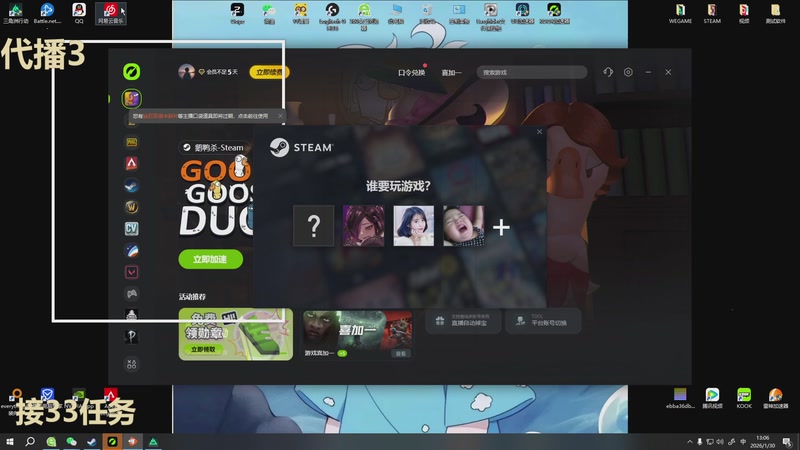This screenshot has width=800, height=450.
Task: Select the Apex Legends sidebar icon
Action: click(132, 163)
